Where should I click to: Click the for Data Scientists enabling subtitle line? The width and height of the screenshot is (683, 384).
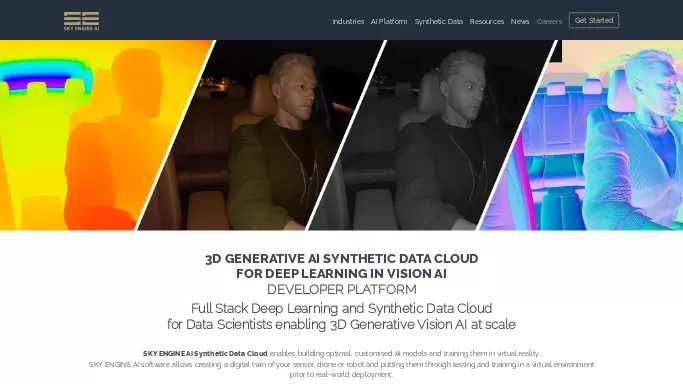pos(342,324)
